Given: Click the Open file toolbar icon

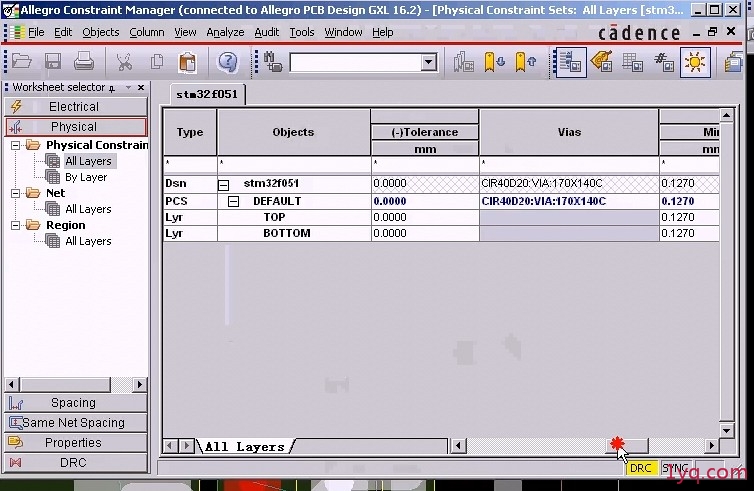Looking at the screenshot, I should (22, 62).
